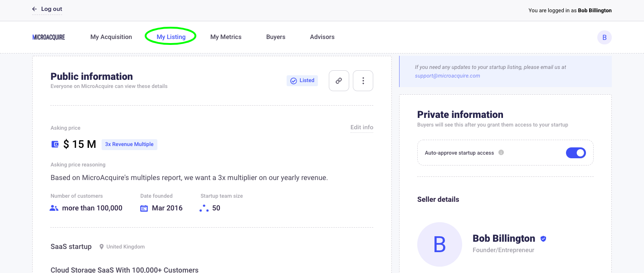The width and height of the screenshot is (644, 273).
Task: Click the team size value 50
Action: (216, 208)
